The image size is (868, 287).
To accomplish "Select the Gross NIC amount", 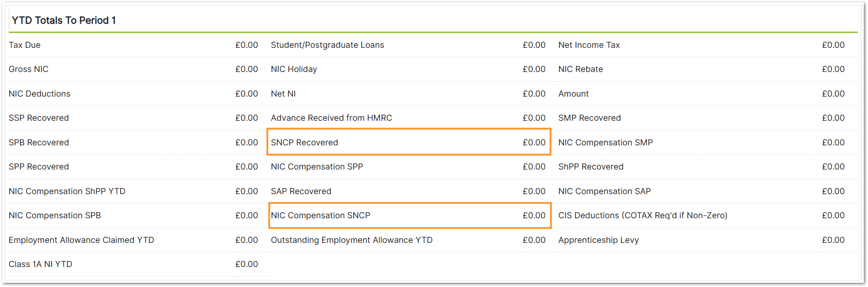I will tap(246, 69).
